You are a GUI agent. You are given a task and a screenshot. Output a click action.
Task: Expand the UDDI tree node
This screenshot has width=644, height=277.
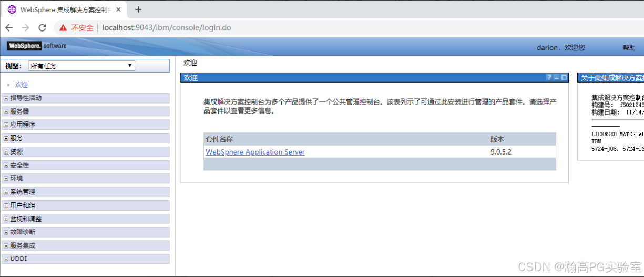pos(6,259)
